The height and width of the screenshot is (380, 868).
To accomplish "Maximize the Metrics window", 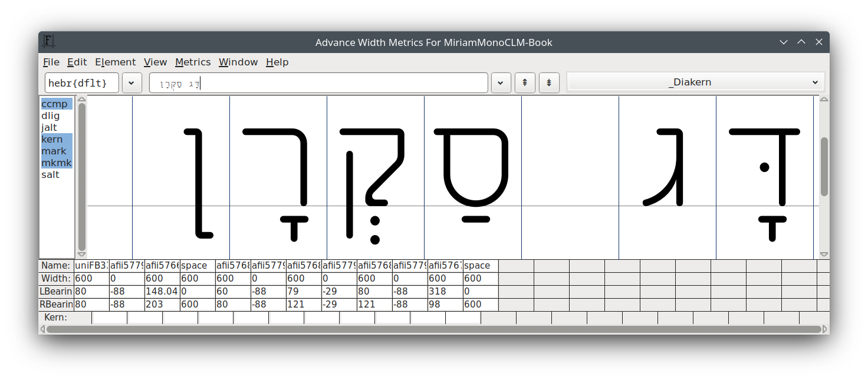I will (801, 42).
